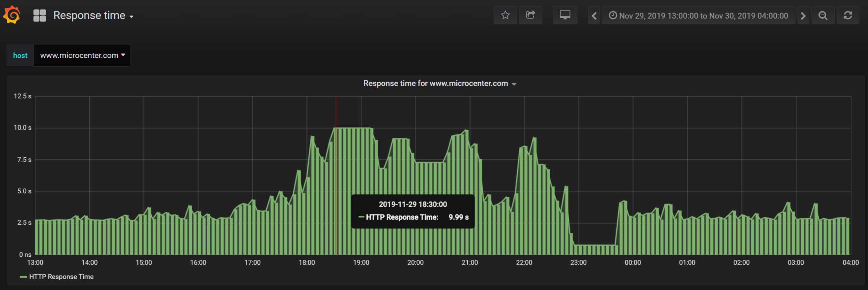The height and width of the screenshot is (290, 868).
Task: Click the 21:00 x-axis label
Action: [x=470, y=263]
